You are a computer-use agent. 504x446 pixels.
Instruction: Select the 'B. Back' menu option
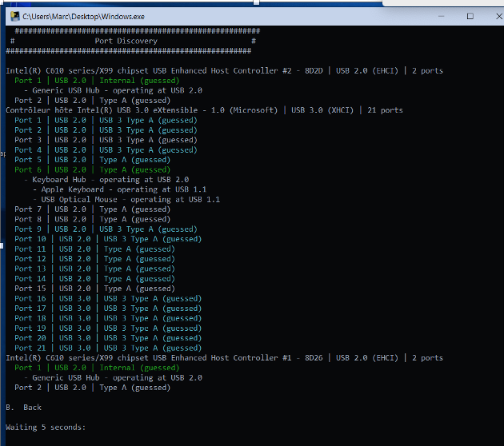tap(23, 408)
